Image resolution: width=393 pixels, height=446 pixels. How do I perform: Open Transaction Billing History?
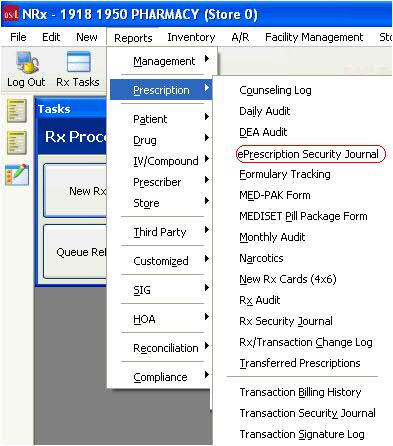click(300, 392)
